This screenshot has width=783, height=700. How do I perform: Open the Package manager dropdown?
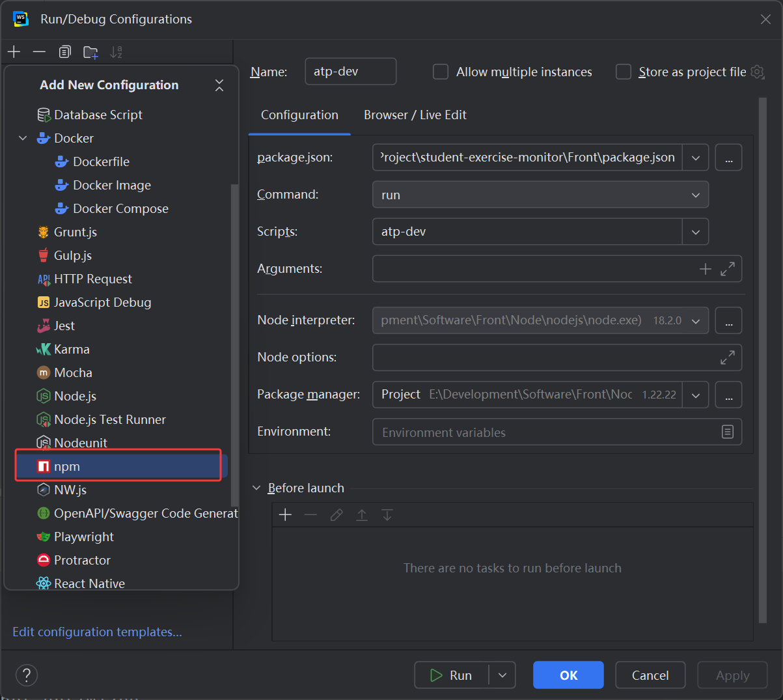(x=696, y=395)
